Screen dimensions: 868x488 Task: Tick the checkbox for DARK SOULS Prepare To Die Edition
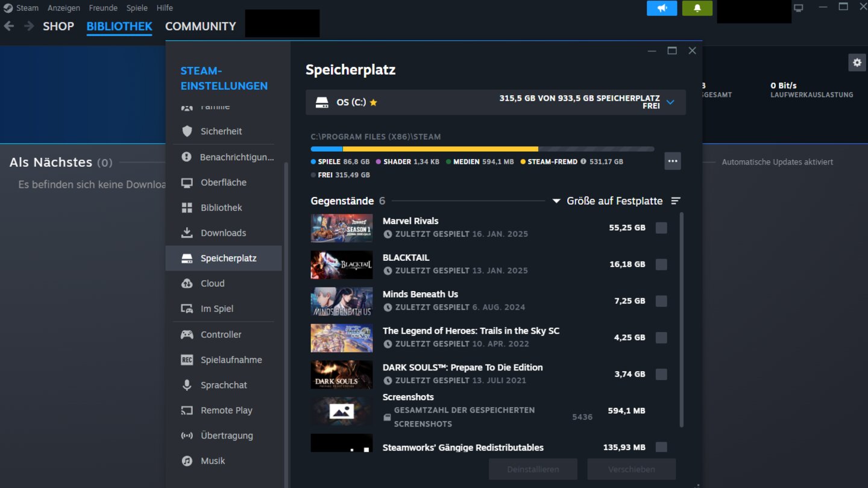tap(661, 374)
